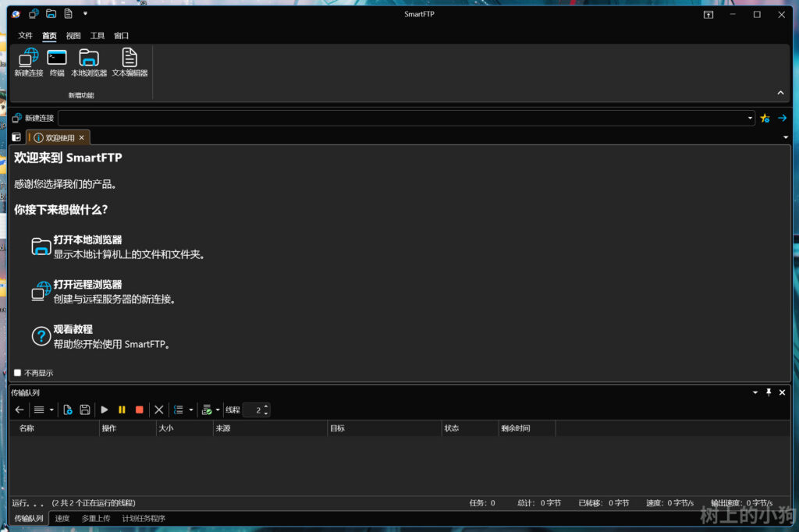Image resolution: width=799 pixels, height=532 pixels.
Task: Pause the transfer queue with the yellow button
Action: (x=122, y=410)
